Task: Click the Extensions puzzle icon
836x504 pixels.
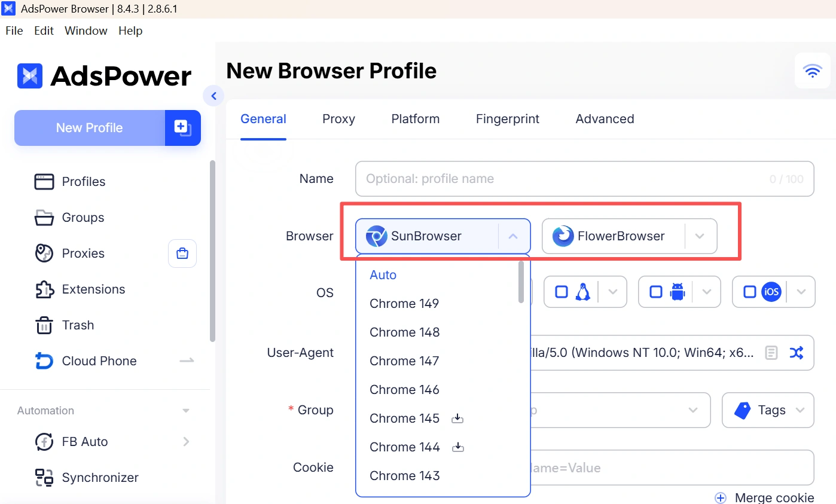Action: (44, 289)
